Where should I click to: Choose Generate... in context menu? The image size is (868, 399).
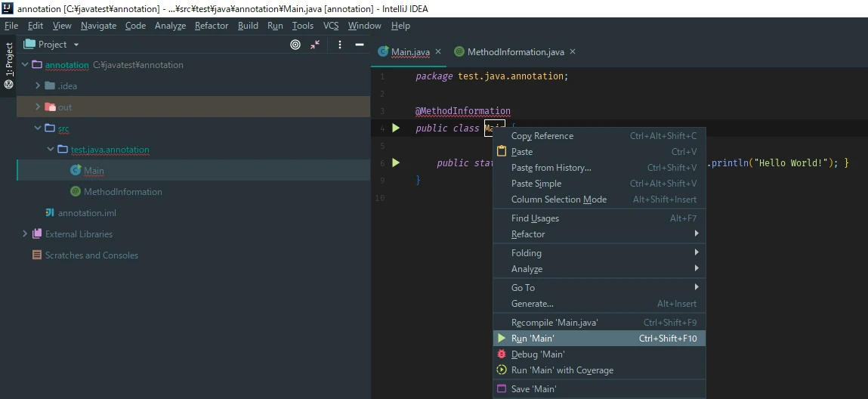click(600, 303)
